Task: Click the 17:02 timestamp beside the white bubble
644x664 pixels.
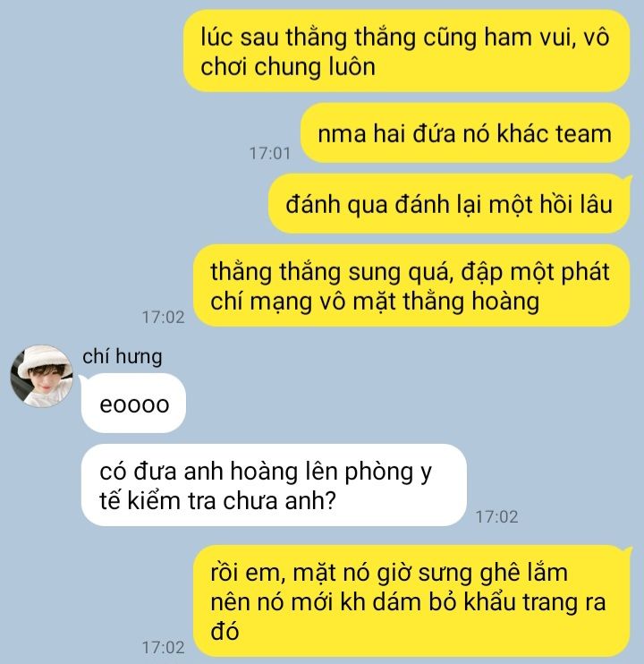Action: pyautogui.click(x=496, y=516)
